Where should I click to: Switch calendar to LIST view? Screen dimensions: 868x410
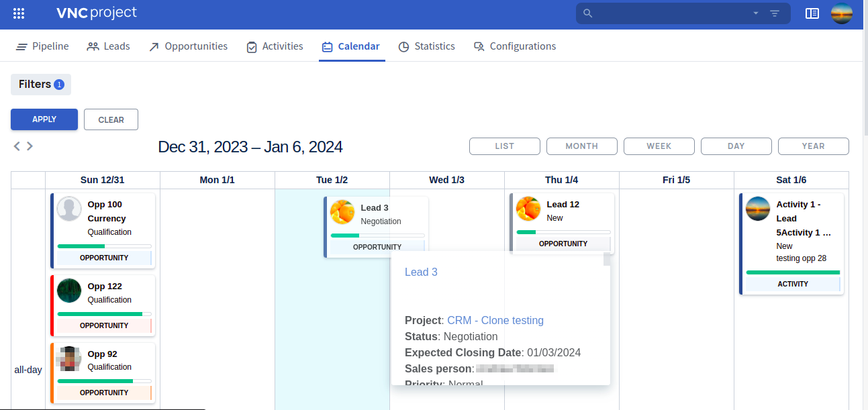tap(504, 146)
